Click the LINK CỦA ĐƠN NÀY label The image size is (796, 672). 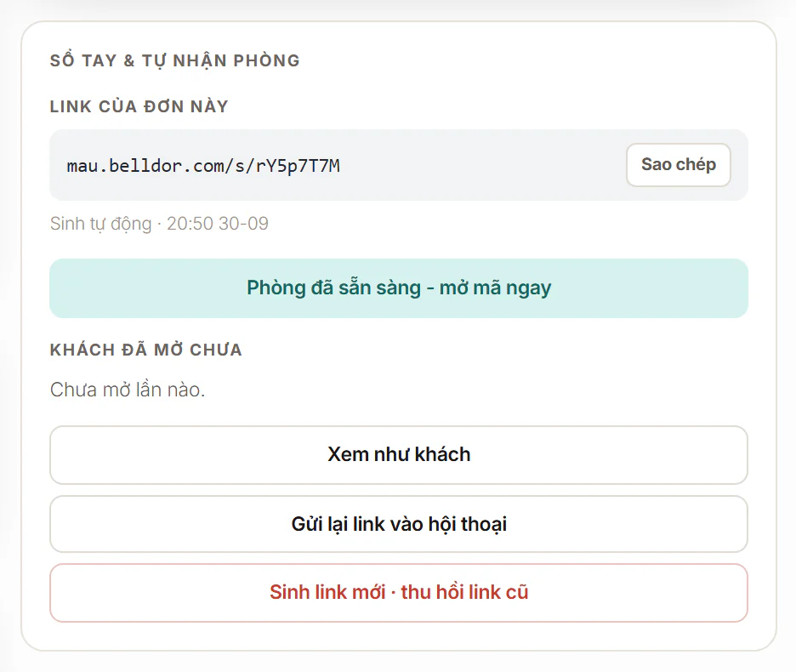coord(139,106)
